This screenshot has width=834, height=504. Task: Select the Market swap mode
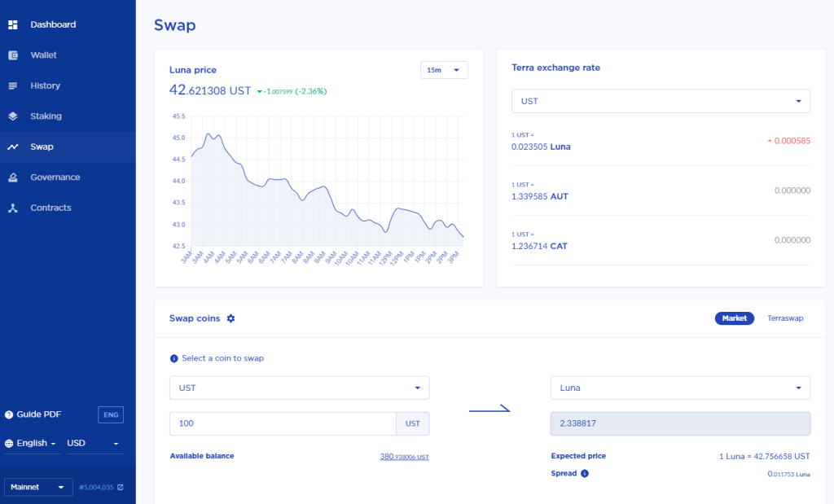click(734, 318)
